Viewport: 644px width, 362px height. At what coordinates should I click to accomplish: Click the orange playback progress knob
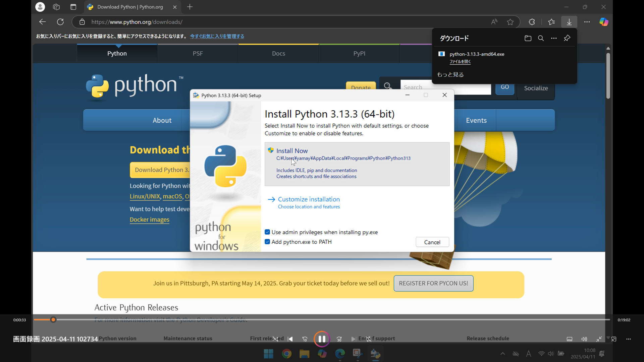[53, 320]
